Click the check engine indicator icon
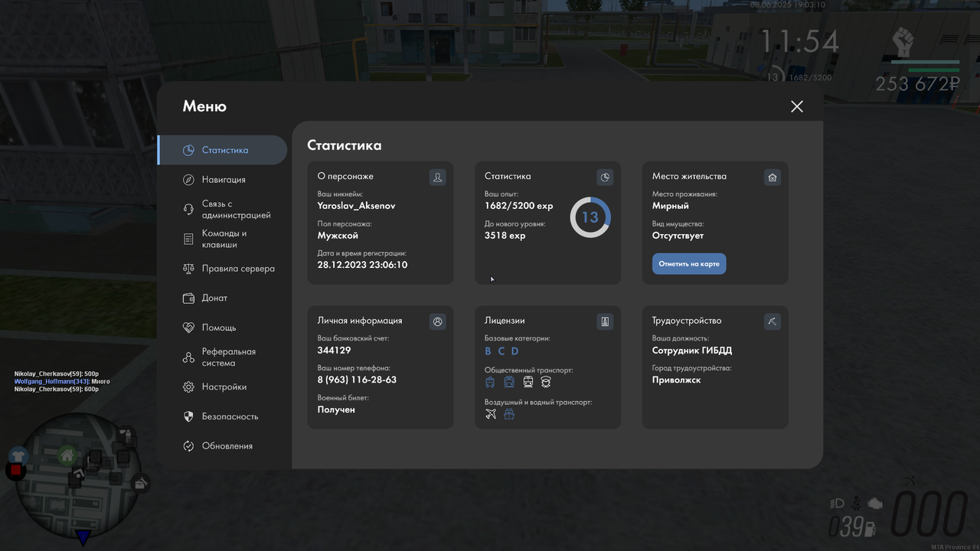 875,504
